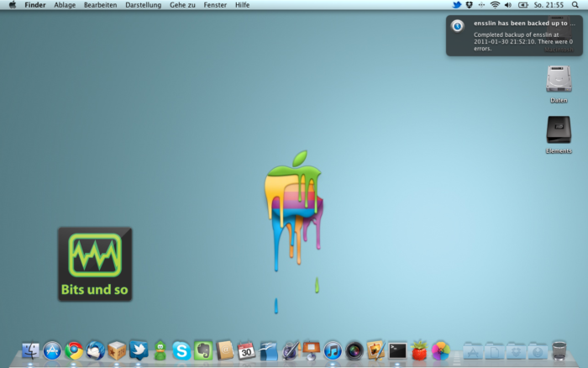
Task: Open Thunderbird mail app
Action: (x=96, y=350)
